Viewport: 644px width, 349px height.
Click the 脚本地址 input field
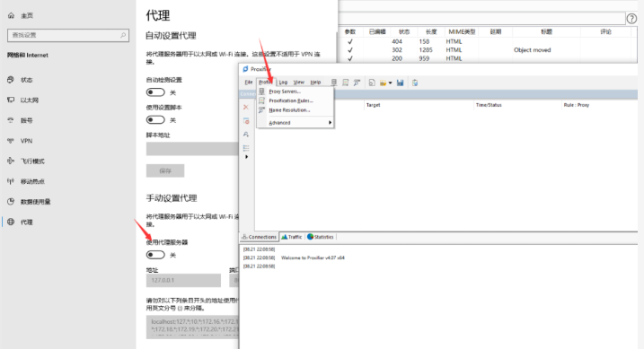pyautogui.click(x=192, y=148)
